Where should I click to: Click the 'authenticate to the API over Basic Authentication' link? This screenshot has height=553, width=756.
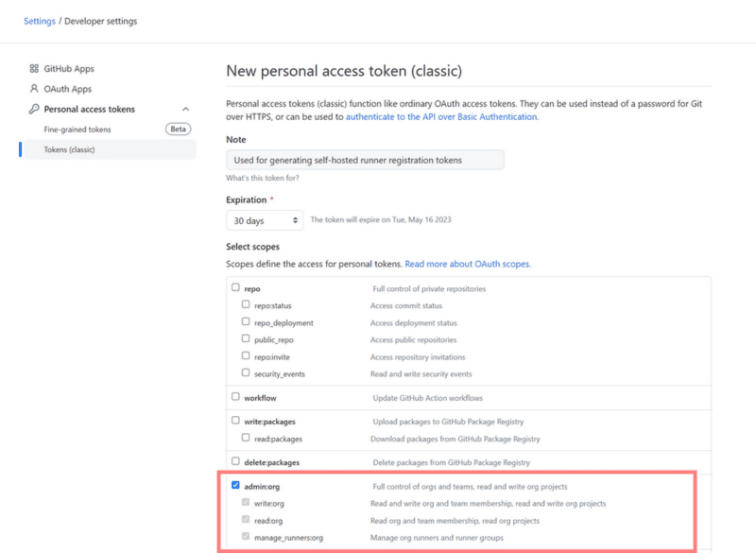(442, 116)
